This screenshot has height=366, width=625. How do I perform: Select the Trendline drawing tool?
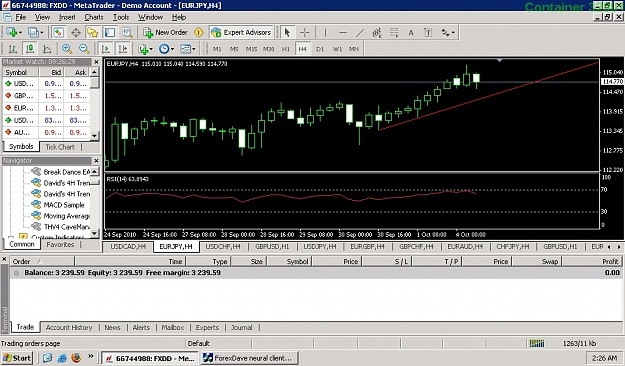360,32
